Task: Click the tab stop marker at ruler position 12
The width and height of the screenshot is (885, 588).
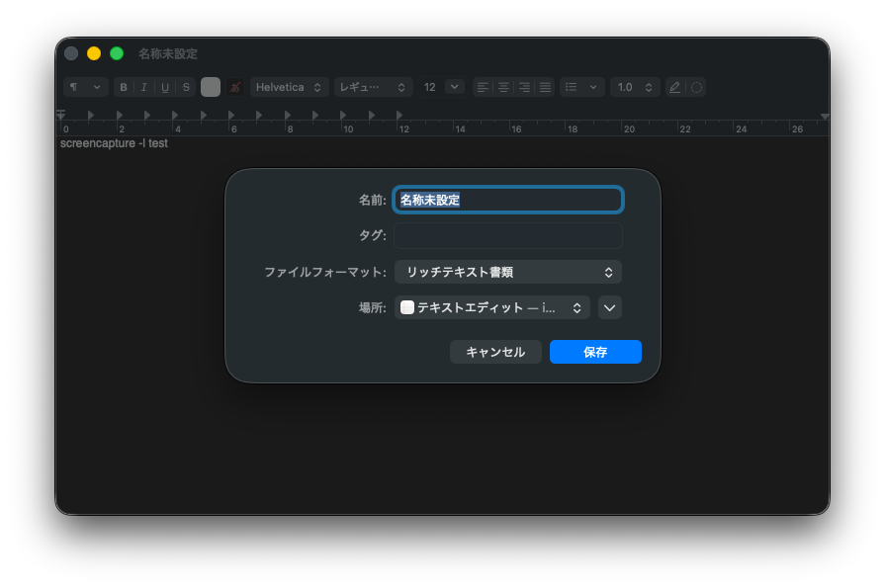Action: tap(399, 115)
